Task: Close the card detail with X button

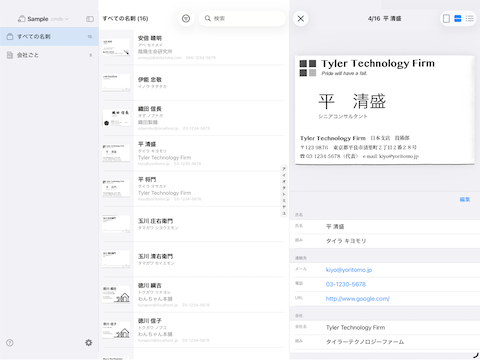Action: (301, 18)
